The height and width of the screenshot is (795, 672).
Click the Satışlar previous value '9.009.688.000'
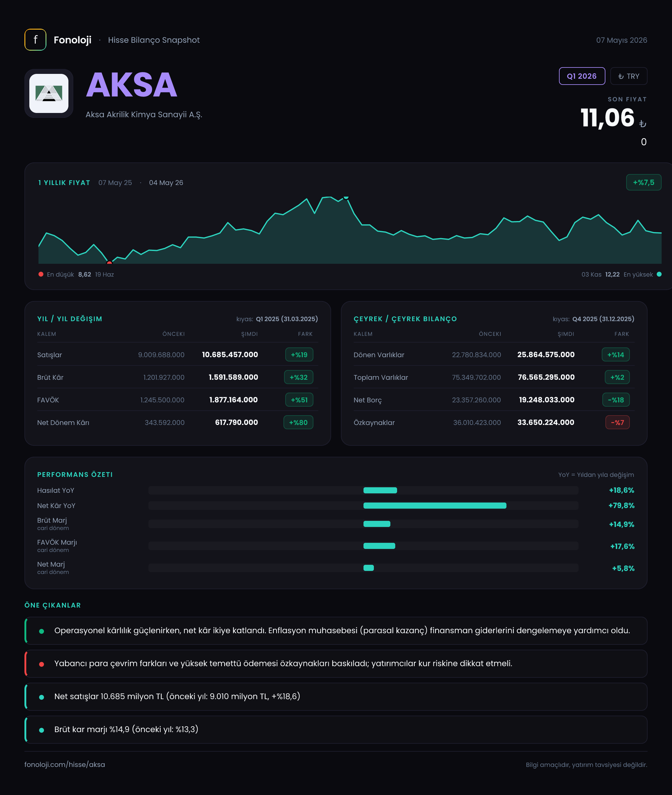click(x=161, y=355)
